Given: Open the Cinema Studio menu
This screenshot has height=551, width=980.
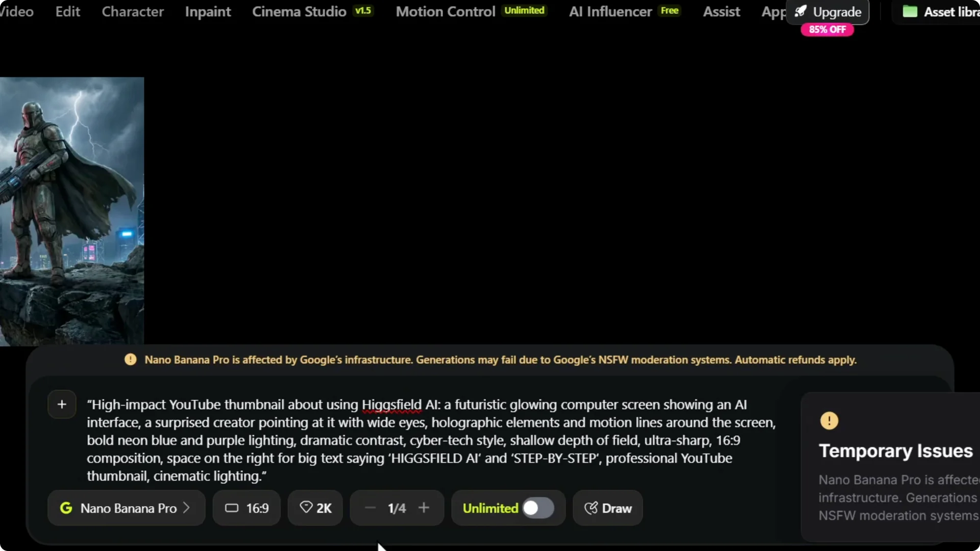Looking at the screenshot, I should click(299, 11).
